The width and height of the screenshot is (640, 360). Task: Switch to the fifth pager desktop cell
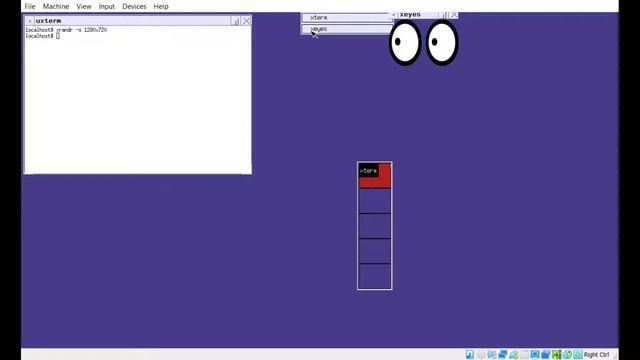(375, 277)
